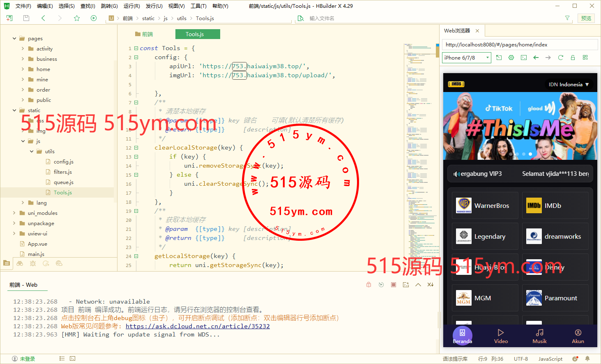Open config.js in the file tree
Screen dimensions: 601x364
(x=63, y=162)
